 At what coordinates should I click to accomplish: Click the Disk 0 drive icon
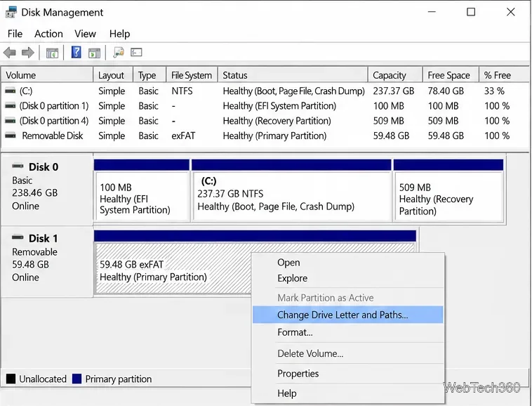18,166
